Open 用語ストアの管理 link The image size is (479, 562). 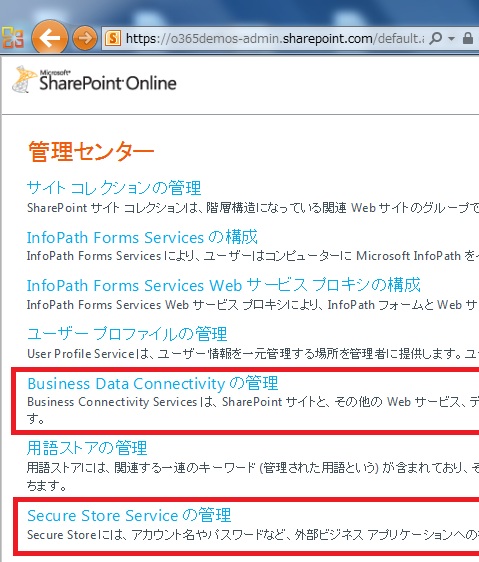pos(87,448)
